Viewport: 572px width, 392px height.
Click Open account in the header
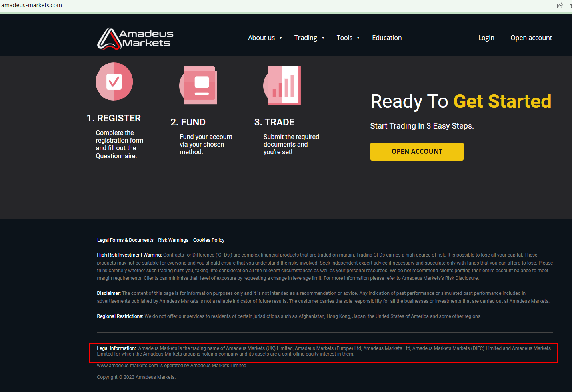pos(531,38)
